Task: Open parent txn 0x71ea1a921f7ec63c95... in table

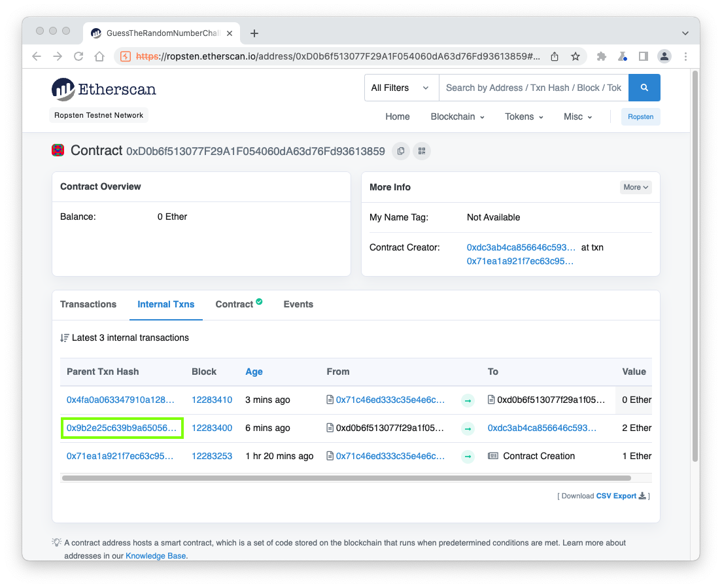Action: click(120, 456)
